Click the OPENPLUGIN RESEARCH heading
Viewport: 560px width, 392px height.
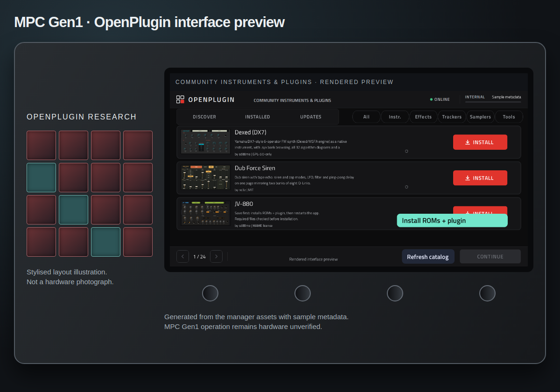point(82,117)
